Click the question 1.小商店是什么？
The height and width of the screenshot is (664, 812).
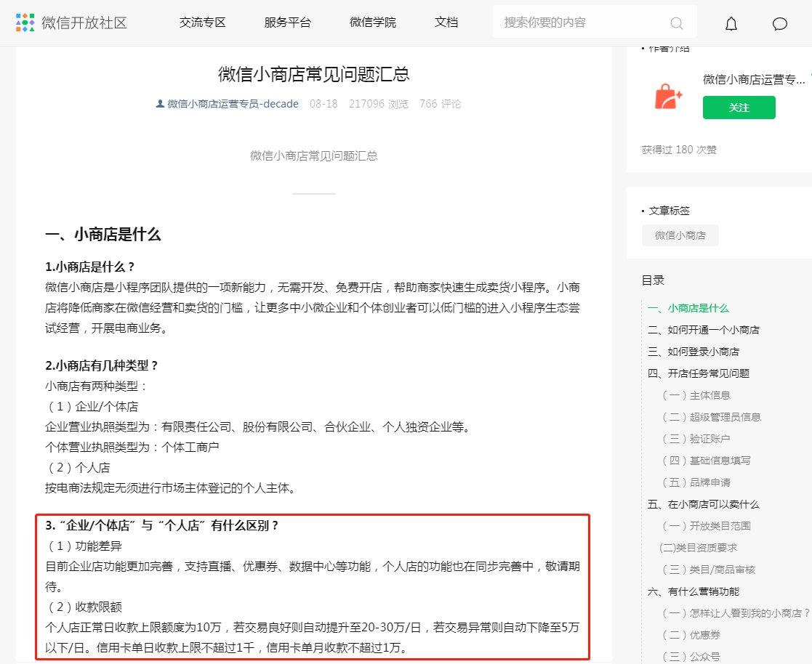pos(90,267)
